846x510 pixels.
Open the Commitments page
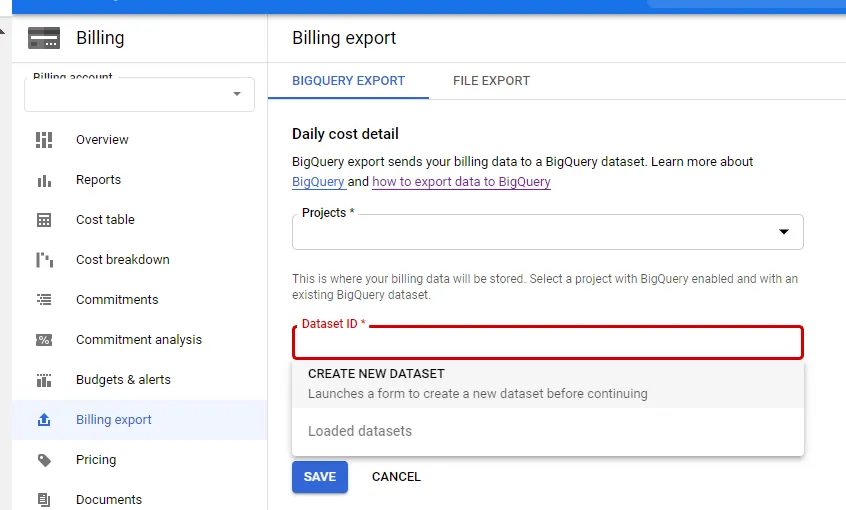click(139, 300)
